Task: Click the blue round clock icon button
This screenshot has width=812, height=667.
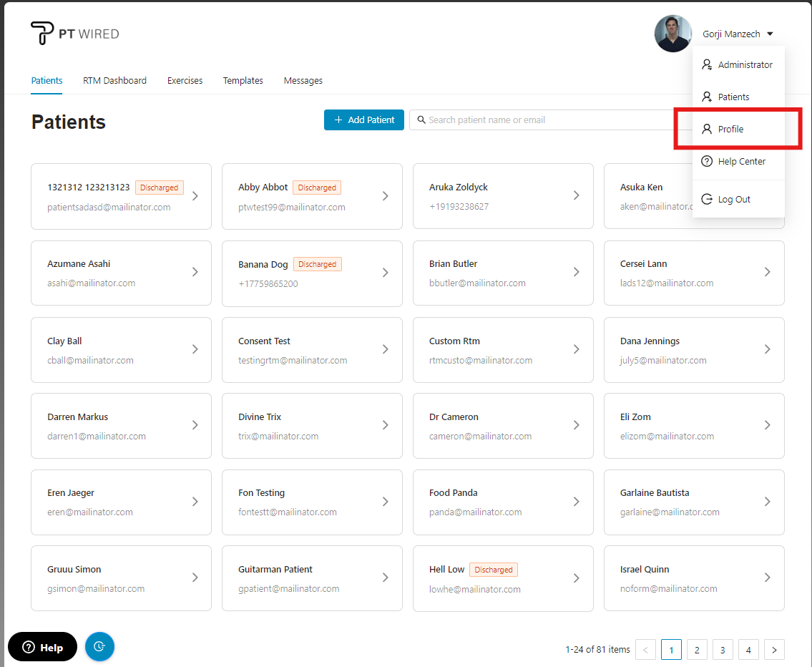Action: (x=99, y=646)
